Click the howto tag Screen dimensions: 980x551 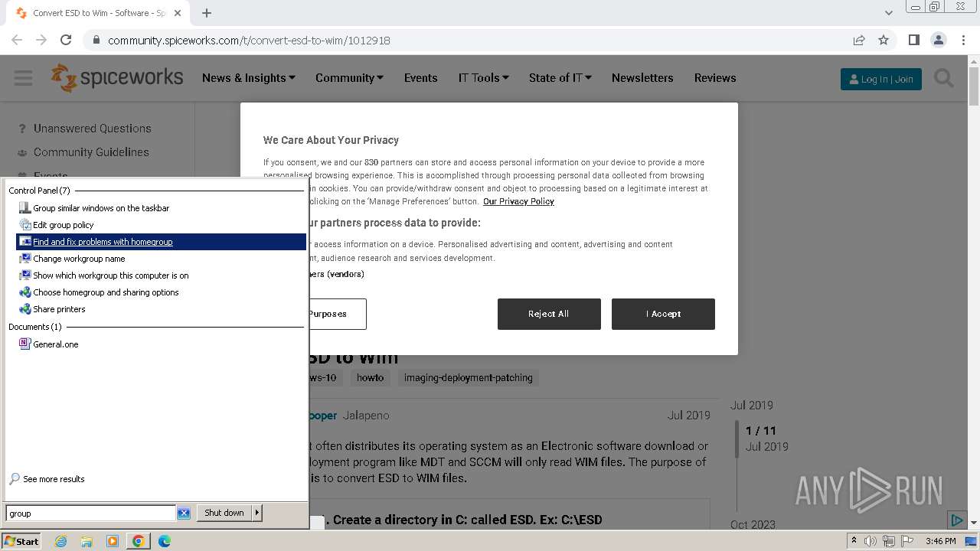pos(370,377)
